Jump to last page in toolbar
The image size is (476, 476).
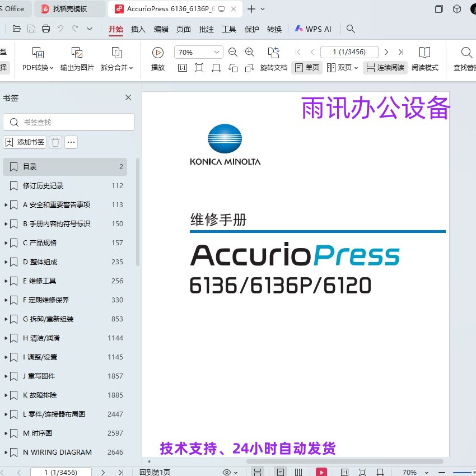[x=401, y=52]
